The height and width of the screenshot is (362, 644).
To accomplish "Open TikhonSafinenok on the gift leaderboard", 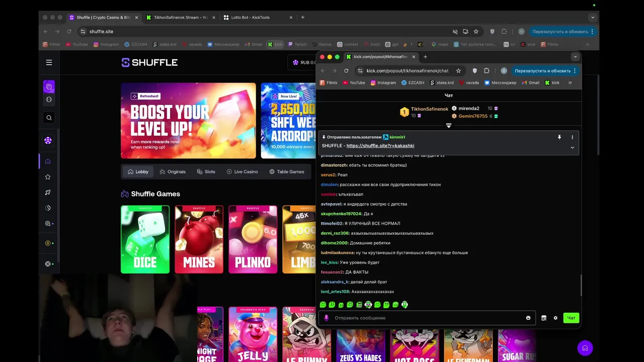I will click(429, 109).
